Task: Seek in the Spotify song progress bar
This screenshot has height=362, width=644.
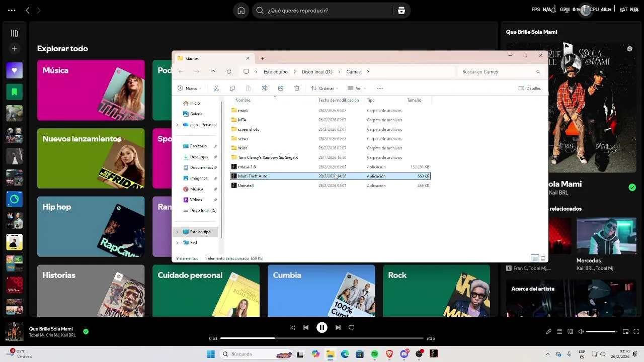Action: coord(322,338)
